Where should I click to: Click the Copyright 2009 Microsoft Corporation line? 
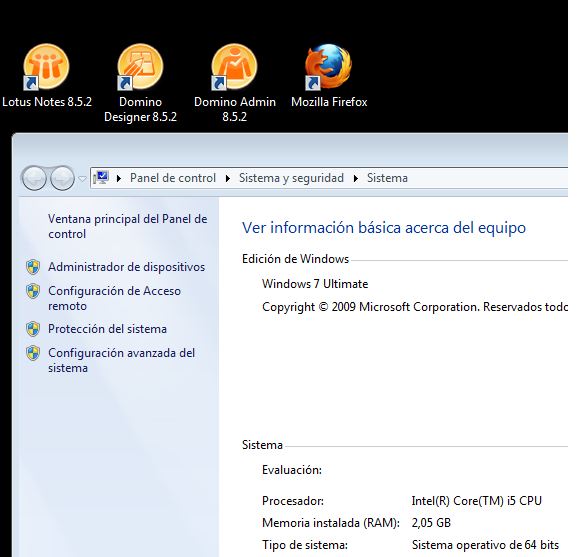415,307
